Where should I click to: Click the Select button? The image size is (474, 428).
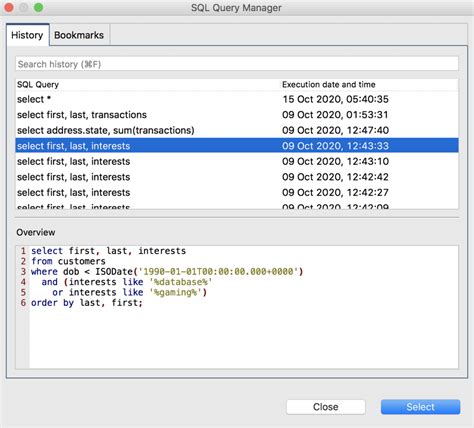click(420, 407)
